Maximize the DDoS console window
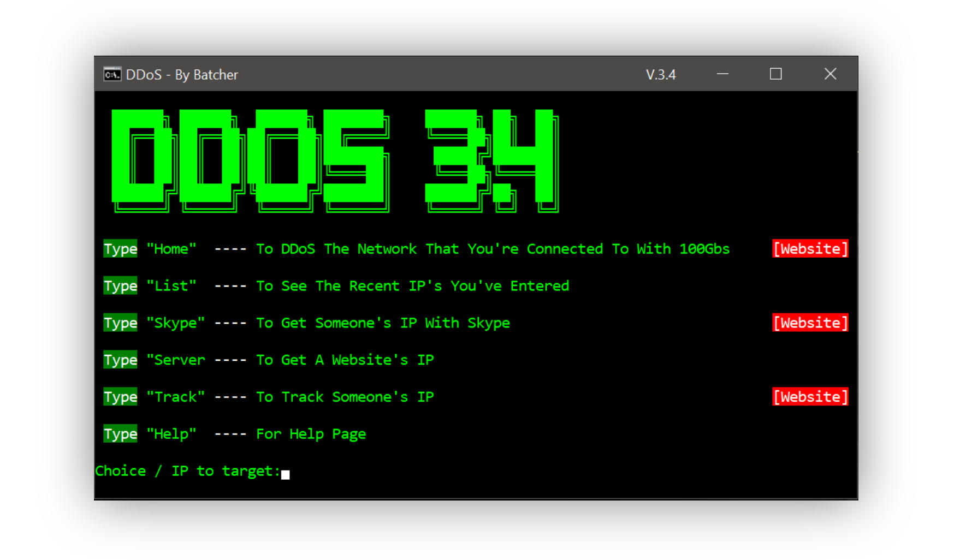The width and height of the screenshot is (960, 560). [x=775, y=74]
